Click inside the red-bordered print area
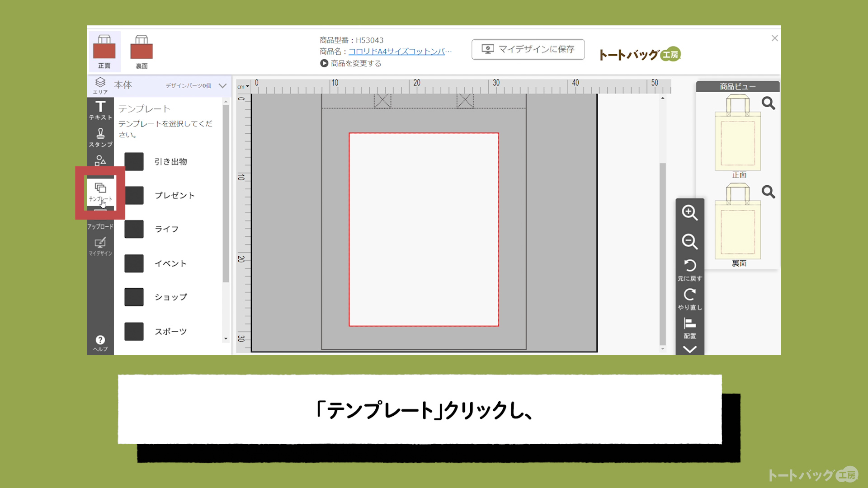868x488 pixels. pos(424,230)
